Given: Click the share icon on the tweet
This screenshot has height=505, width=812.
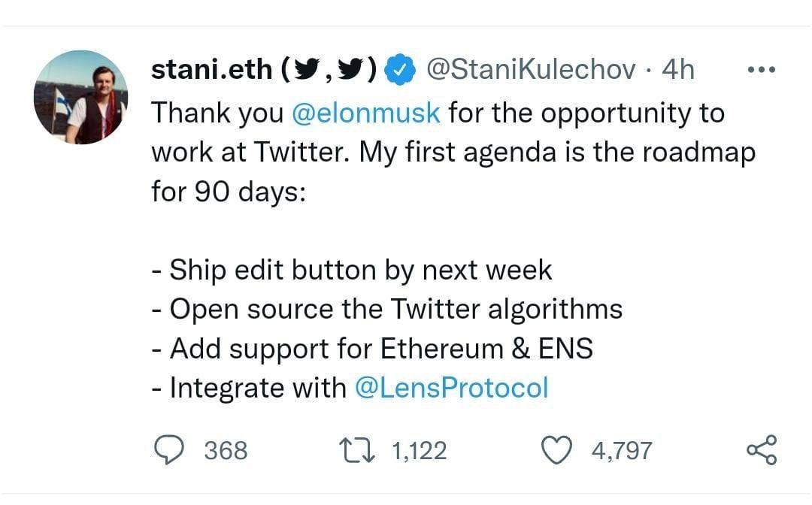Looking at the screenshot, I should (761, 449).
